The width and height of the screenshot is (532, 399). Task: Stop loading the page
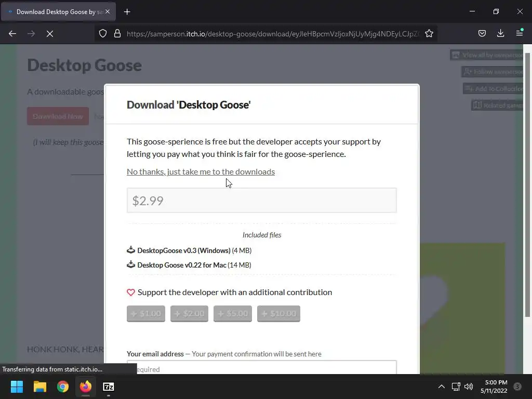50,34
